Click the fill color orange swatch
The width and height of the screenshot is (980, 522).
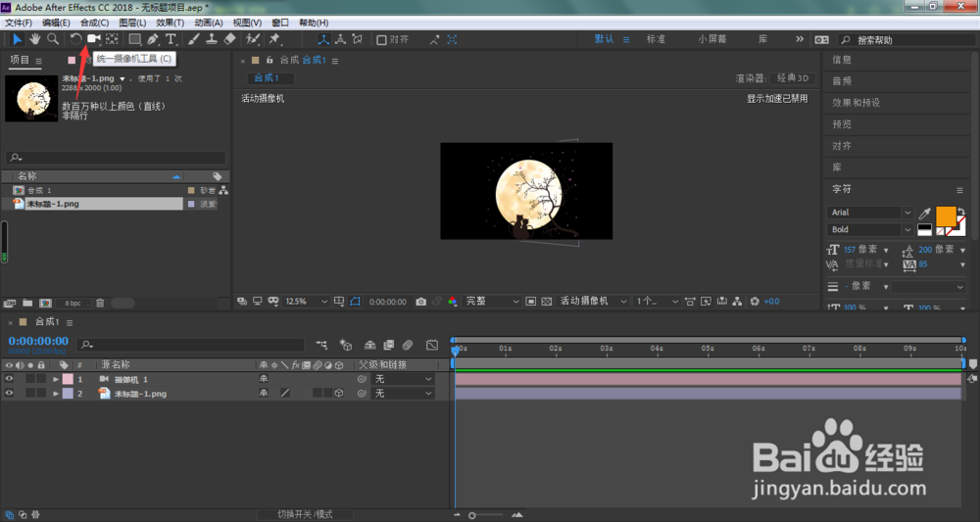point(946,216)
